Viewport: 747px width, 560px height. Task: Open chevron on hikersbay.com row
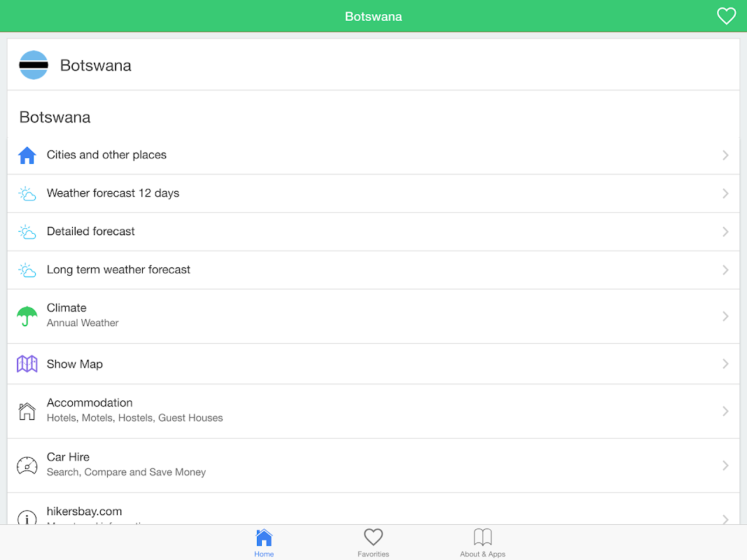(x=725, y=519)
